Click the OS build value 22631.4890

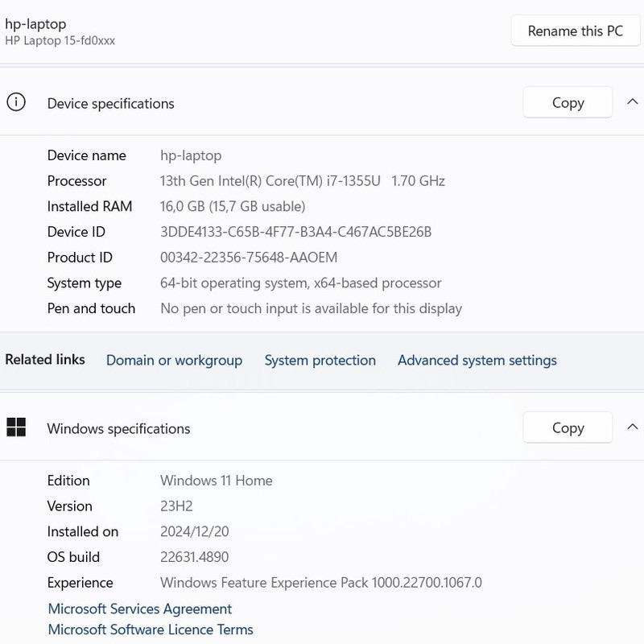pos(194,557)
